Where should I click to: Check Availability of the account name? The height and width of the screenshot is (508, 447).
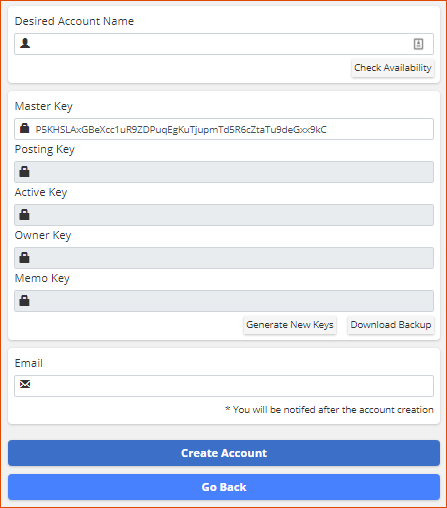pyautogui.click(x=393, y=68)
